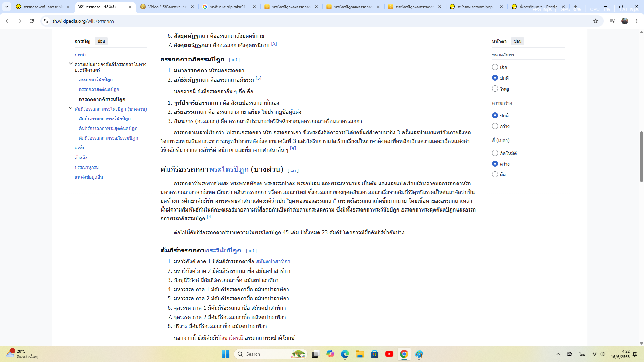The image size is (644, 362).
Task: Jump to อ้างอิง in the contents
Action: click(x=81, y=158)
